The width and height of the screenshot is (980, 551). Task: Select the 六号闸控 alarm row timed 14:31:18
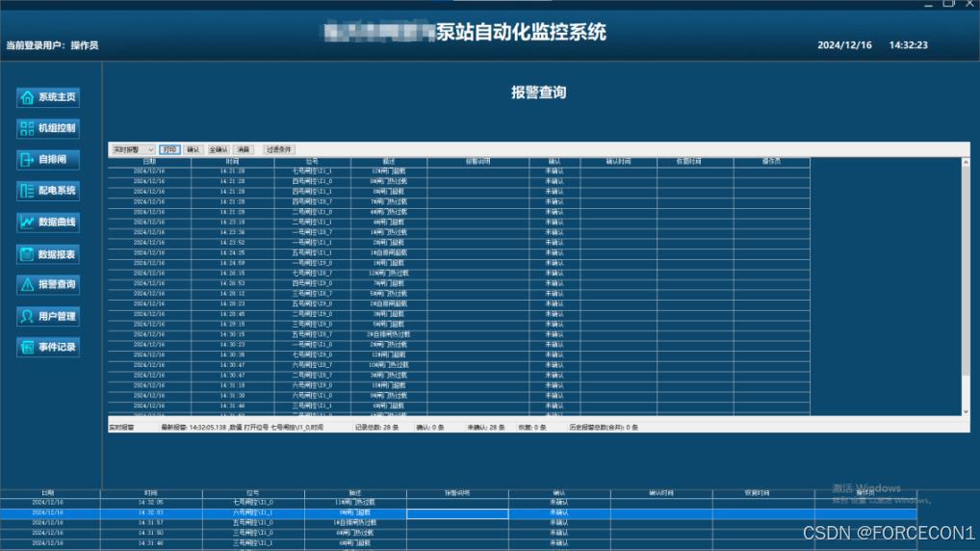(x=459, y=385)
